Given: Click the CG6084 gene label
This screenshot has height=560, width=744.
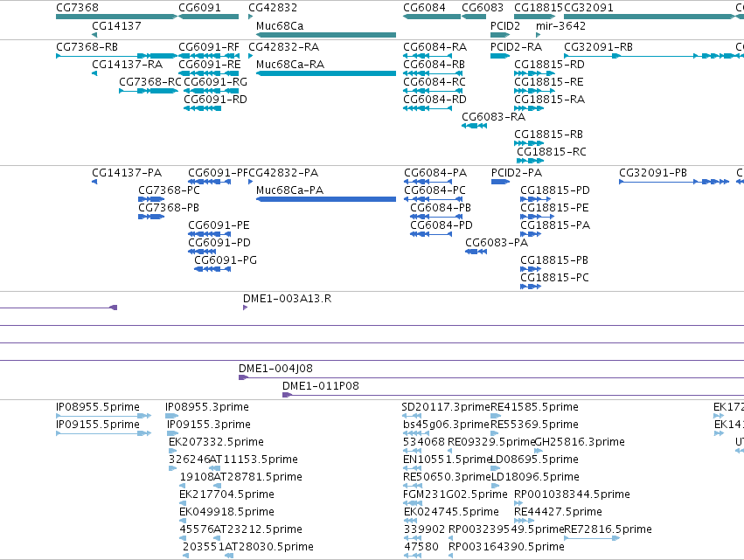Looking at the screenshot, I should pos(424,8).
